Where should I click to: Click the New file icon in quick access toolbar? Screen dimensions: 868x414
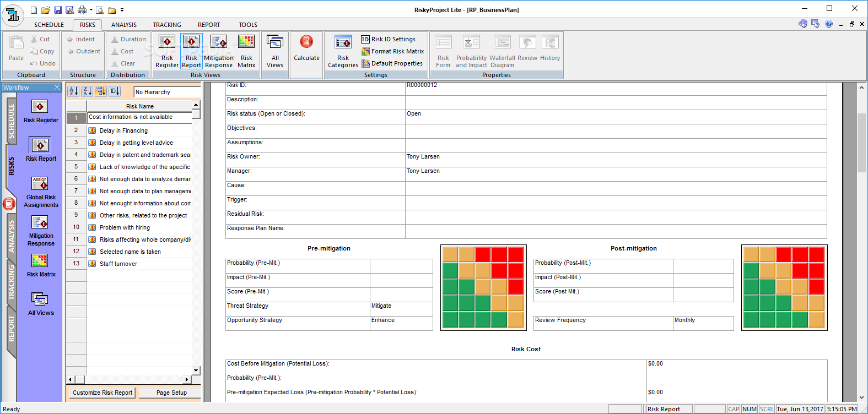click(34, 10)
